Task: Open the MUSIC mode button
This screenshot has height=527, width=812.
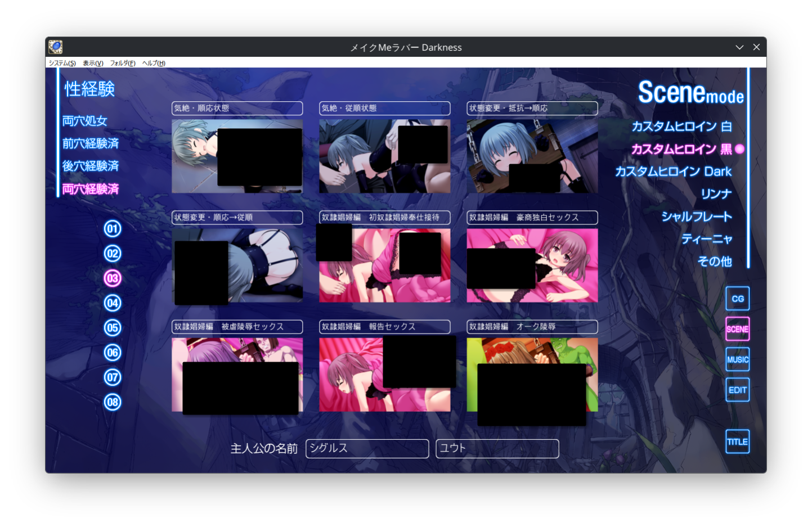Action: (738, 359)
